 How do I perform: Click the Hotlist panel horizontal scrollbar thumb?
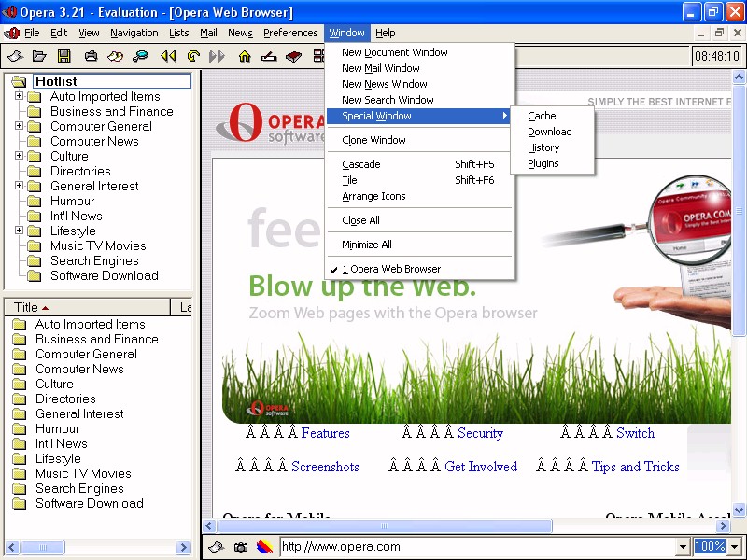(42, 547)
